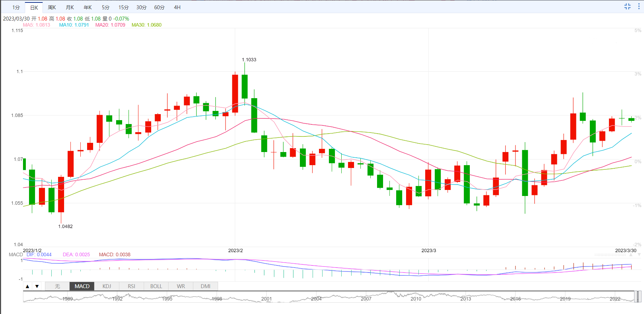Select the 30分 timeframe tab

(x=141, y=7)
